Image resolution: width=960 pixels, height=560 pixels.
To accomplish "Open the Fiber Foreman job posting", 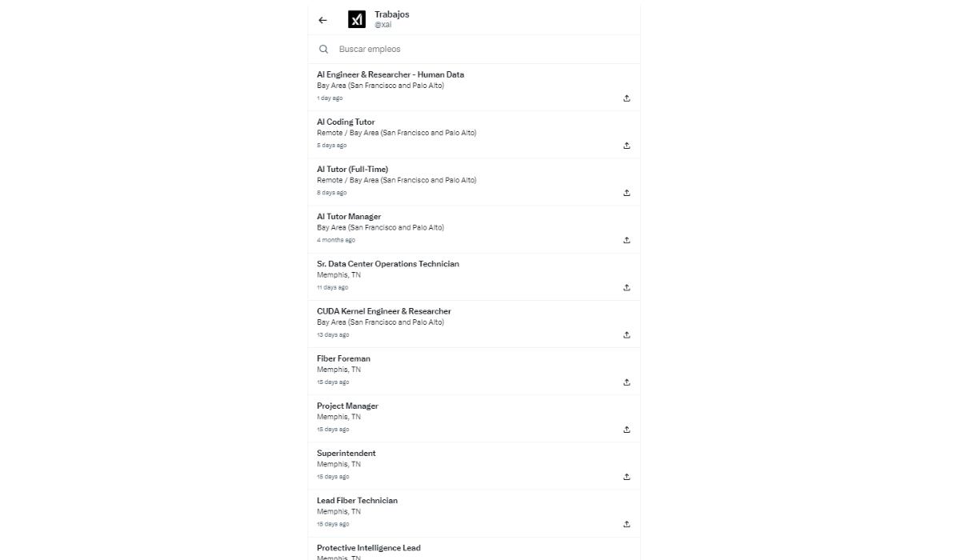I will tap(343, 358).
